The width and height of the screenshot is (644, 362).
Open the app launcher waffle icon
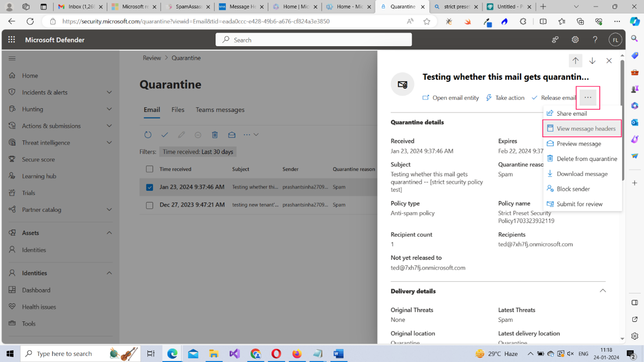tap(12, 40)
